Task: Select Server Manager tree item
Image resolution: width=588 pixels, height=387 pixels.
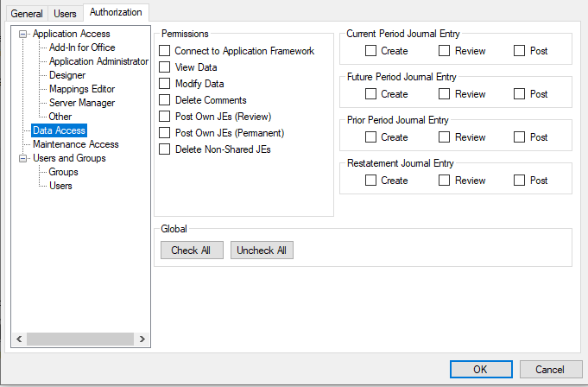Action: pyautogui.click(x=81, y=103)
